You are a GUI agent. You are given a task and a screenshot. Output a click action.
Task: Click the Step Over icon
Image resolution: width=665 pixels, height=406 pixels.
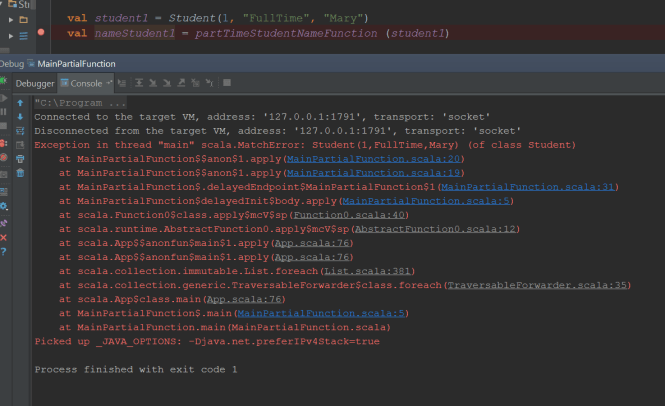click(139, 83)
